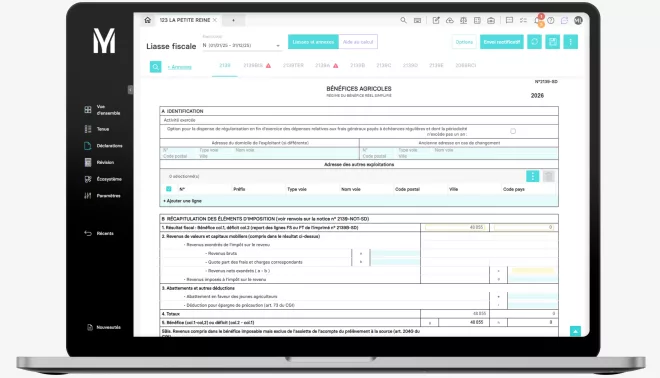Click Ajouter une ligne
The height and width of the screenshot is (378, 660).
tap(183, 201)
